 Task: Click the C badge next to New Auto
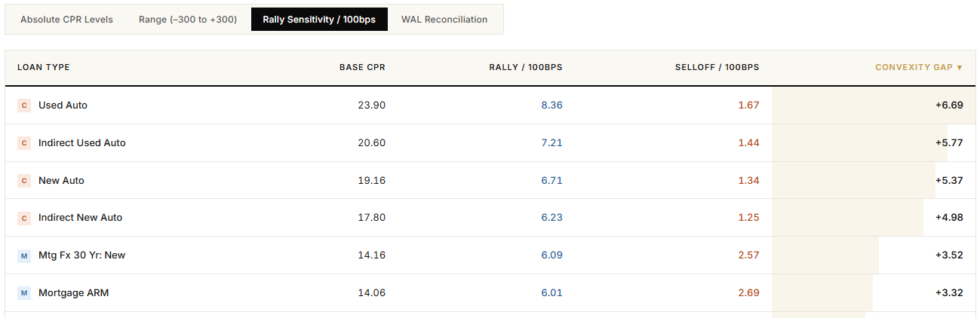click(24, 181)
